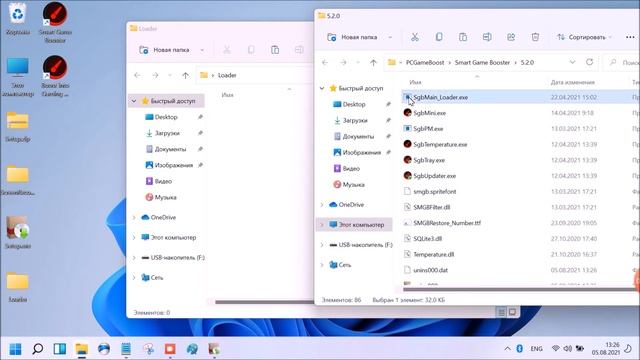Image resolution: width=640 pixels, height=360 pixels.
Task: Expand Сеть in 5.2.0 window sidebar
Action: pos(322,264)
